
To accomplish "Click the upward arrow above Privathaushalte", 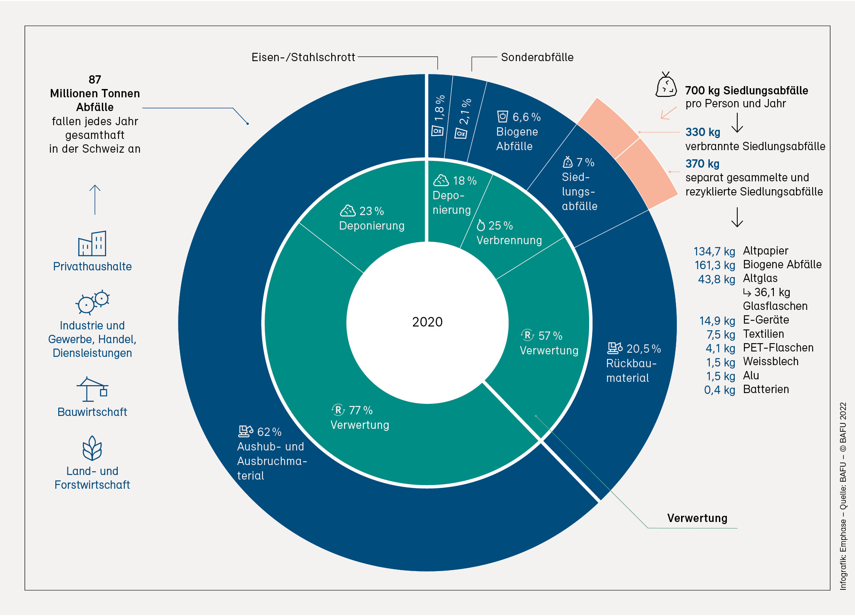I will (x=95, y=200).
